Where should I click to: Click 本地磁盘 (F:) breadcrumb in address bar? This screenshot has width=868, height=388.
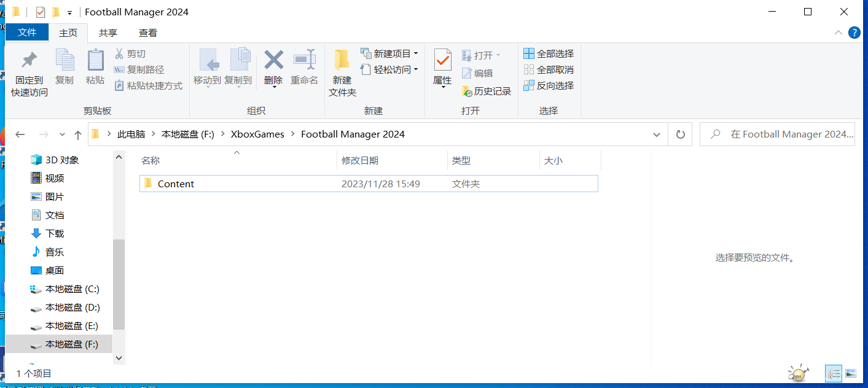[187, 134]
